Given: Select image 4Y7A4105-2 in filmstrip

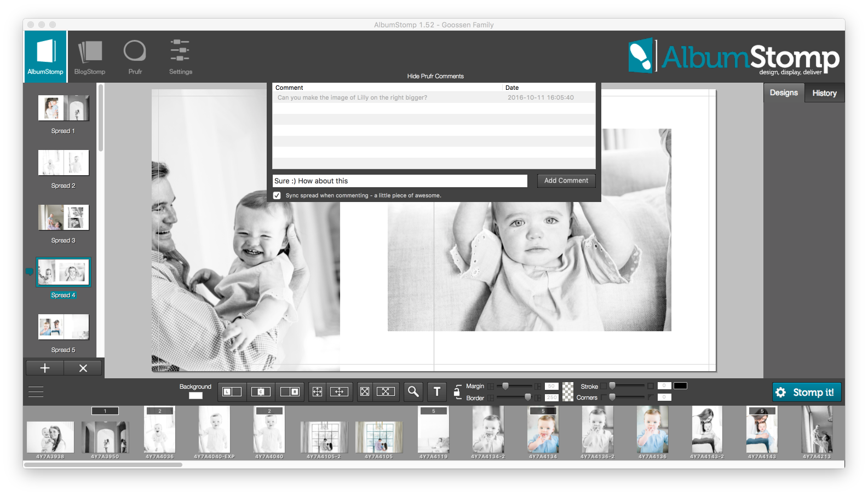Looking at the screenshot, I should pyautogui.click(x=324, y=437).
